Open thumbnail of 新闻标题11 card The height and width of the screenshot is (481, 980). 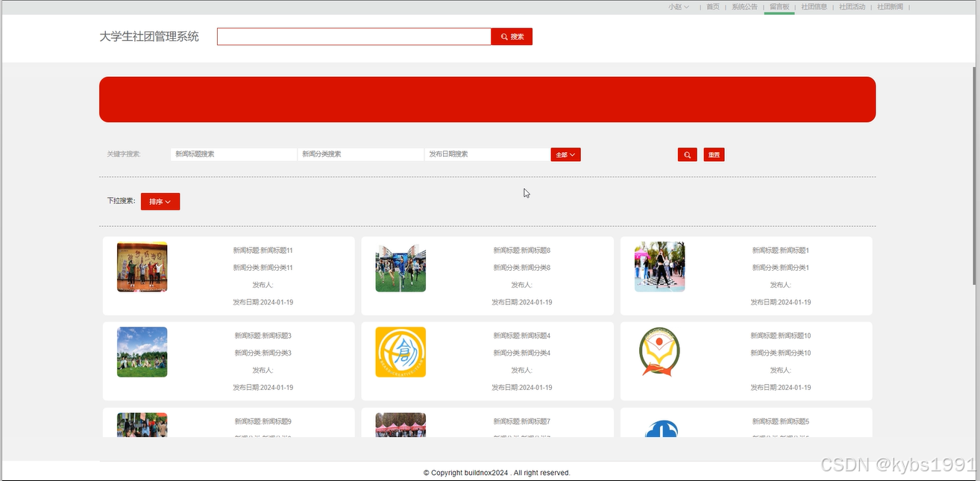point(142,267)
